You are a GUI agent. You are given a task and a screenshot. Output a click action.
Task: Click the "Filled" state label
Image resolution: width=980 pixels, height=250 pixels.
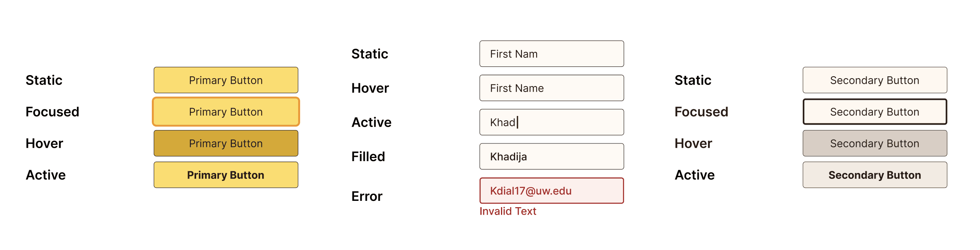coord(368,156)
